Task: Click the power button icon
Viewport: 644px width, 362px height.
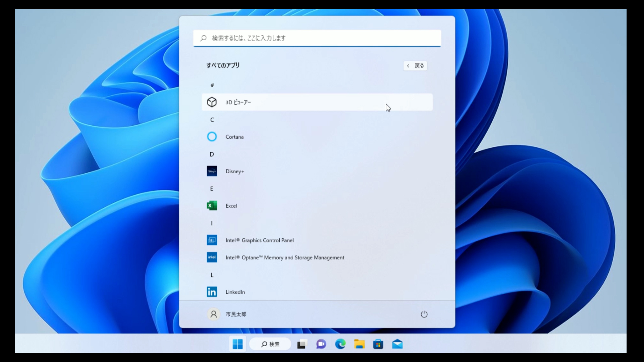Action: click(x=424, y=314)
